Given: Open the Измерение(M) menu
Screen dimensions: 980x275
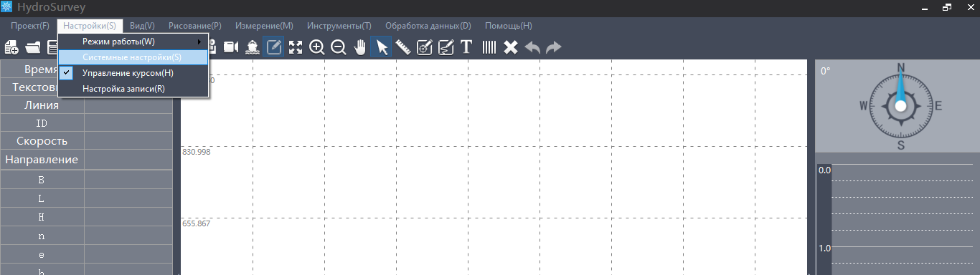Looking at the screenshot, I should tap(264, 25).
